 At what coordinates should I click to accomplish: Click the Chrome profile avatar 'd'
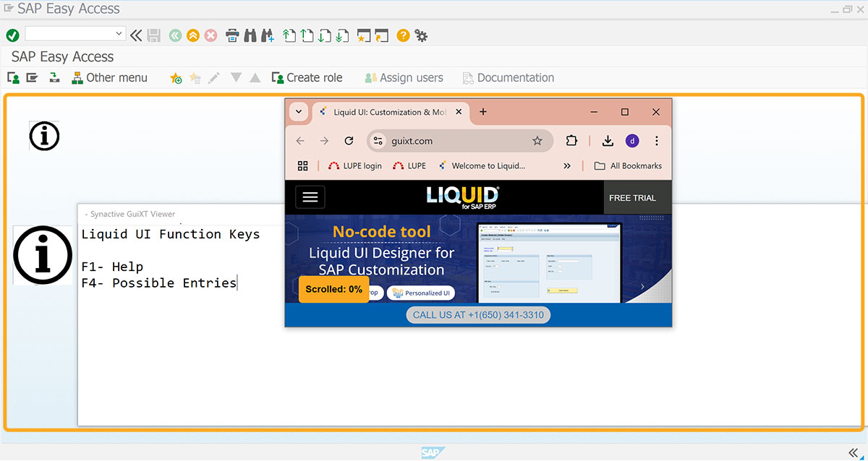(x=632, y=141)
